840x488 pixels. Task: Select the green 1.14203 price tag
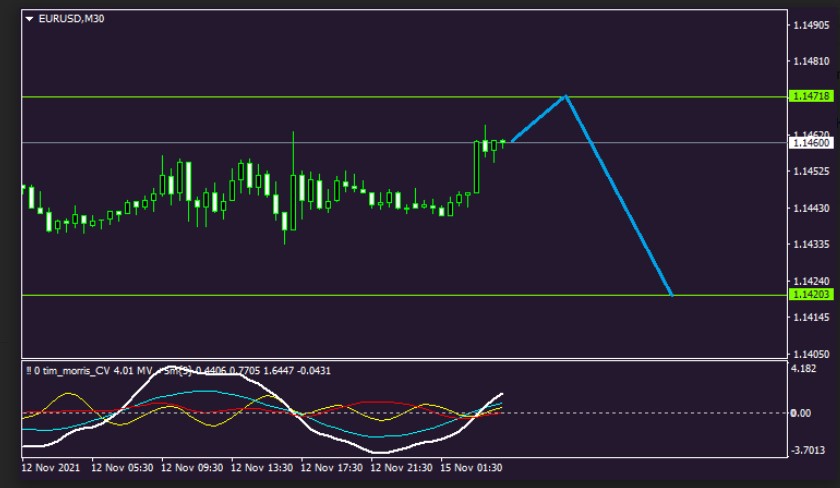[x=810, y=295]
